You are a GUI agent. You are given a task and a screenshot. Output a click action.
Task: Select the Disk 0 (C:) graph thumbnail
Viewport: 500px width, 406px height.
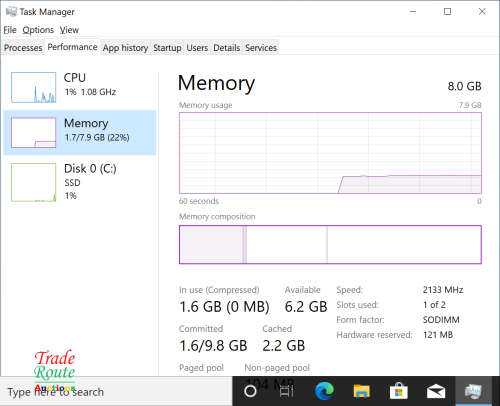pos(33,182)
